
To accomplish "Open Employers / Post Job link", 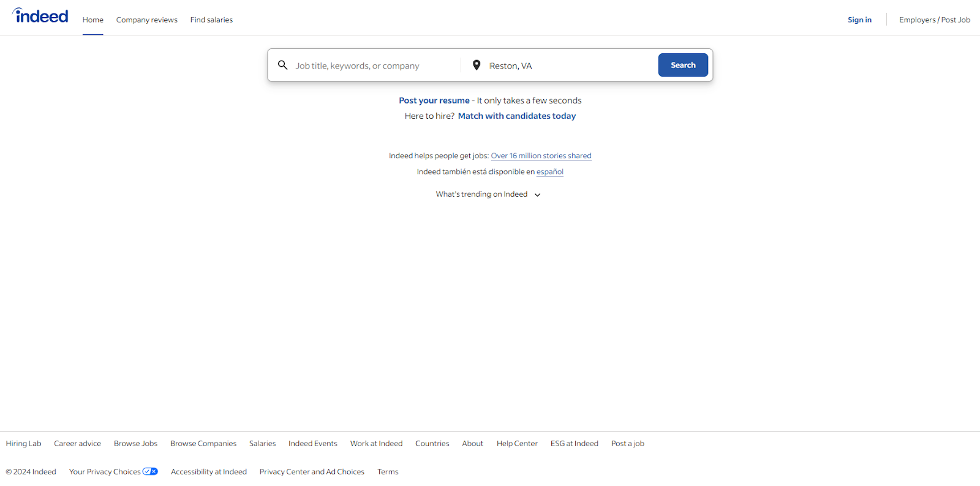I will [x=935, y=20].
